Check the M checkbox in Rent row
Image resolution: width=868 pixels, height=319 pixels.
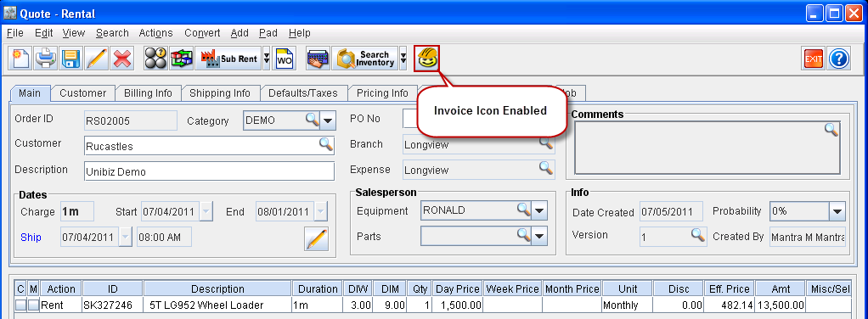point(33,305)
